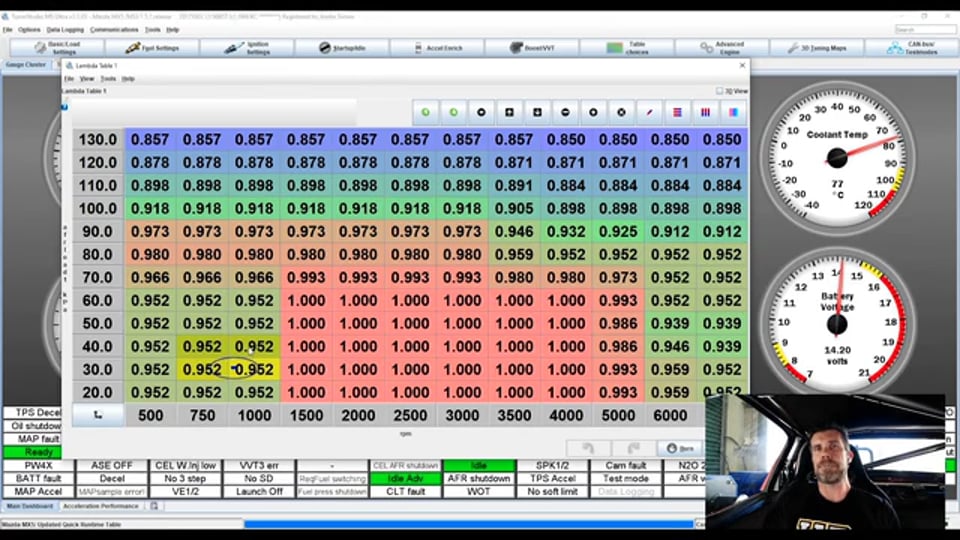960x540 pixels.
Task: Click the axis swap icon below row 20.0
Action: (x=98, y=415)
